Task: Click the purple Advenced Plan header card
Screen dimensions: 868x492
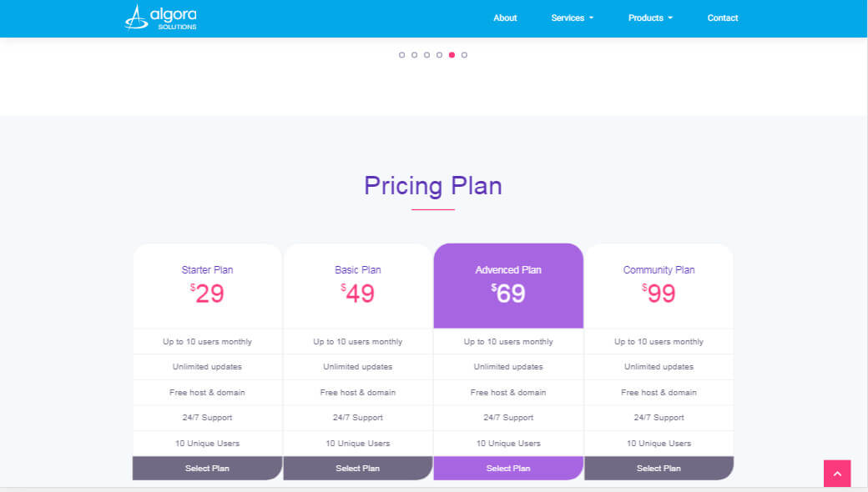Action: point(508,285)
